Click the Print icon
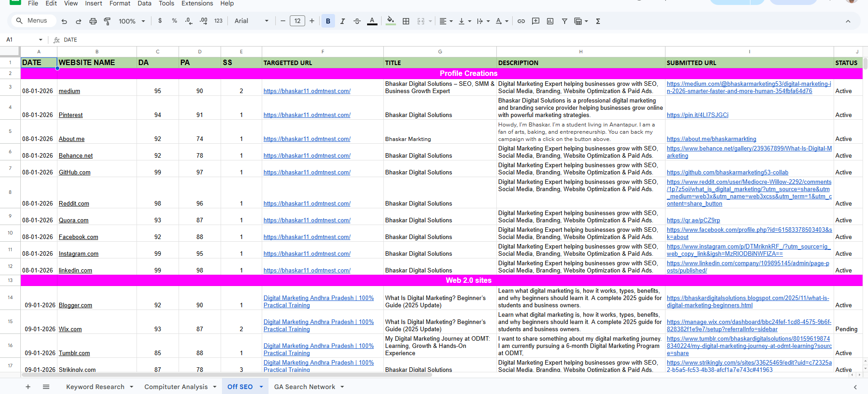Image resolution: width=868 pixels, height=394 pixels. point(93,21)
